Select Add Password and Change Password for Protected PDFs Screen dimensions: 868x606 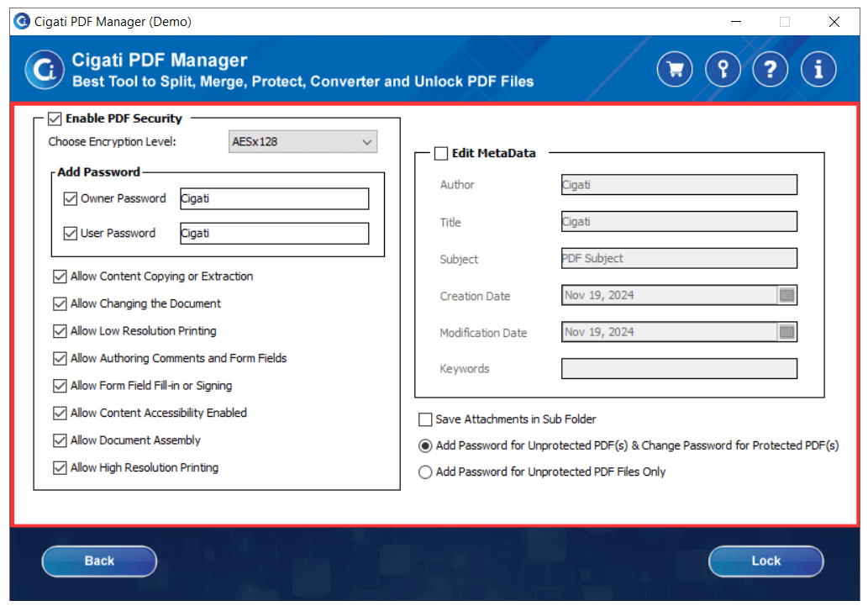(425, 446)
